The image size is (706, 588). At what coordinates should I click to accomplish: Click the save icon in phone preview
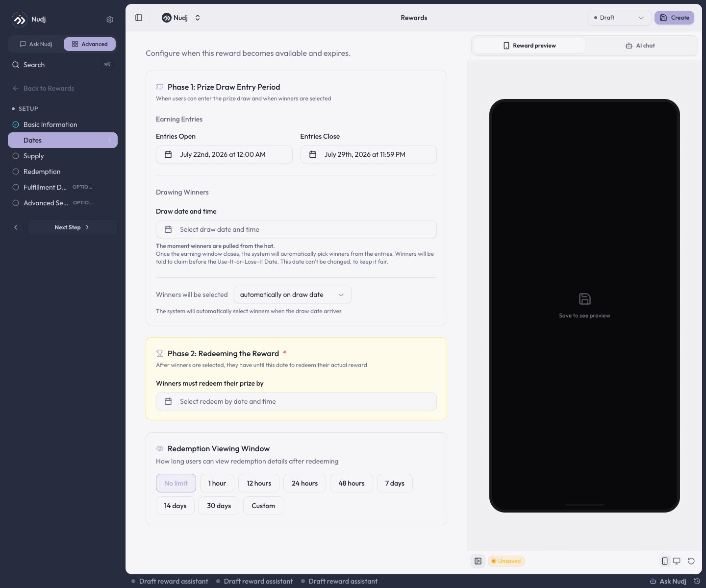(584, 299)
